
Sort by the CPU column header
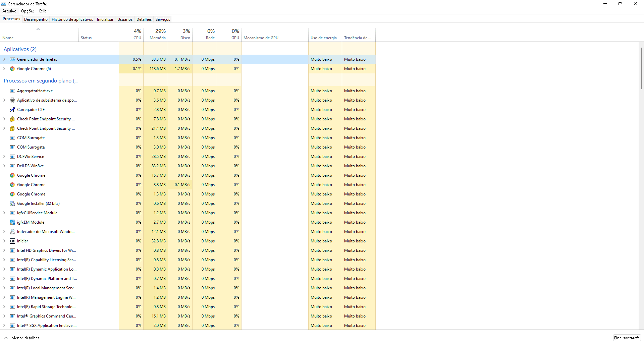[131, 35]
